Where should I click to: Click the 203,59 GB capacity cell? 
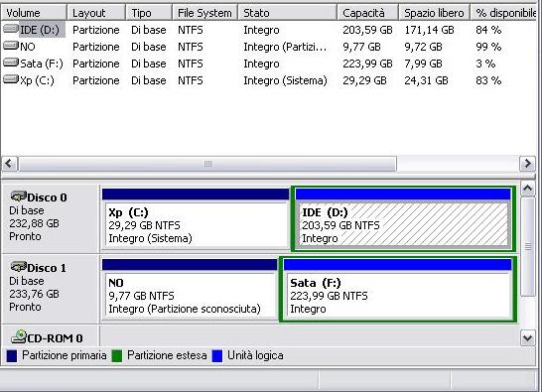[x=367, y=30]
